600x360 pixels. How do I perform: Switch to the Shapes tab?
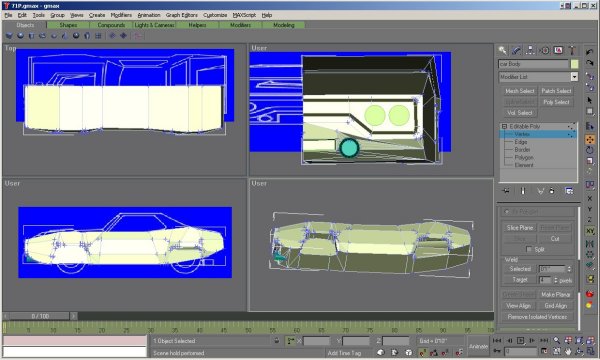coord(68,25)
